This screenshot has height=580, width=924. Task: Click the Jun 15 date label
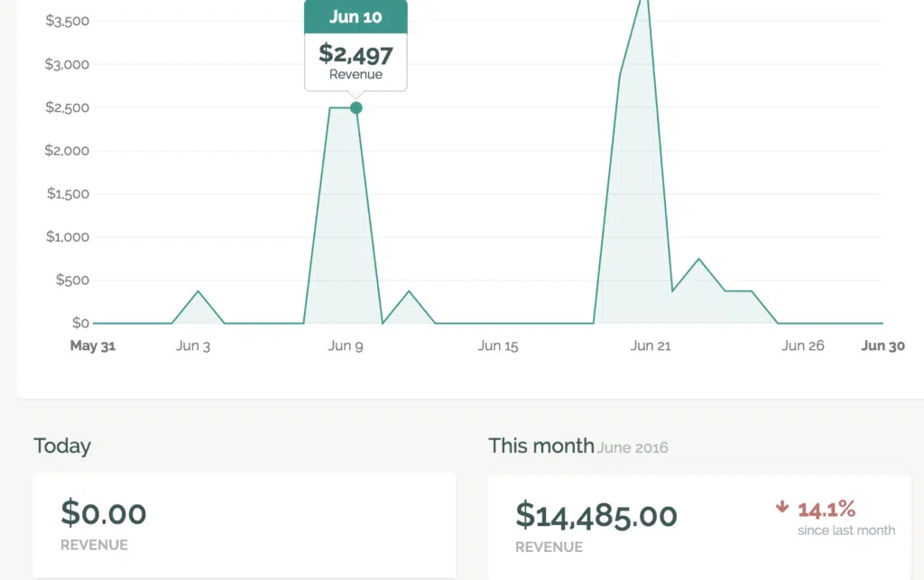498,345
